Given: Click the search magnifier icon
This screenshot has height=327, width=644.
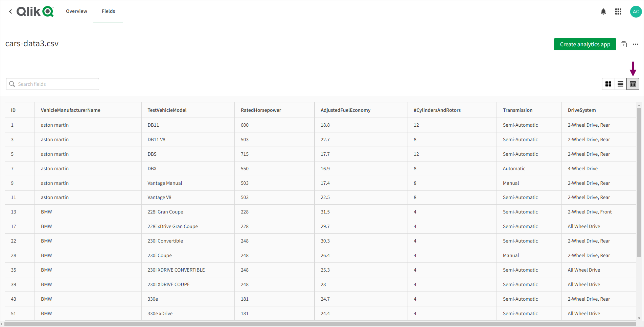Looking at the screenshot, I should click(x=12, y=84).
